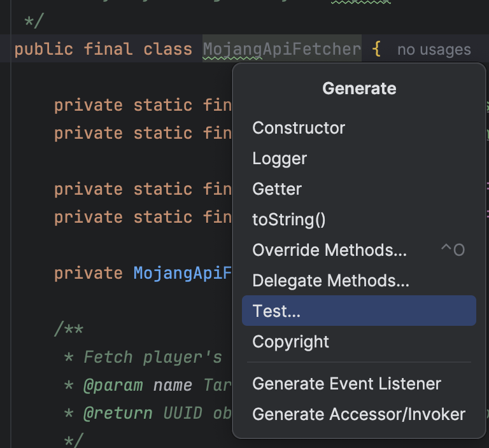Select Delegate Methods entry
The image size is (489, 448).
coord(330,281)
